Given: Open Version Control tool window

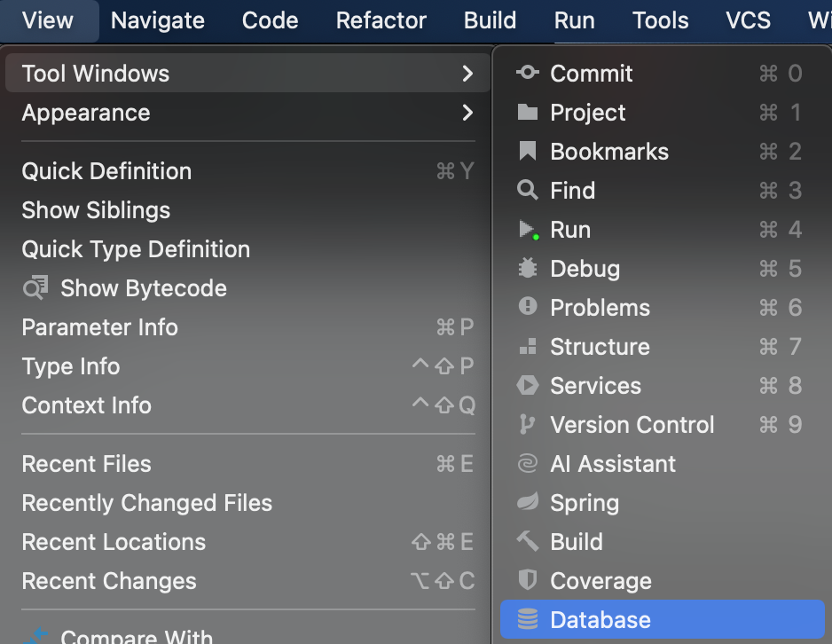Looking at the screenshot, I should [x=632, y=425].
